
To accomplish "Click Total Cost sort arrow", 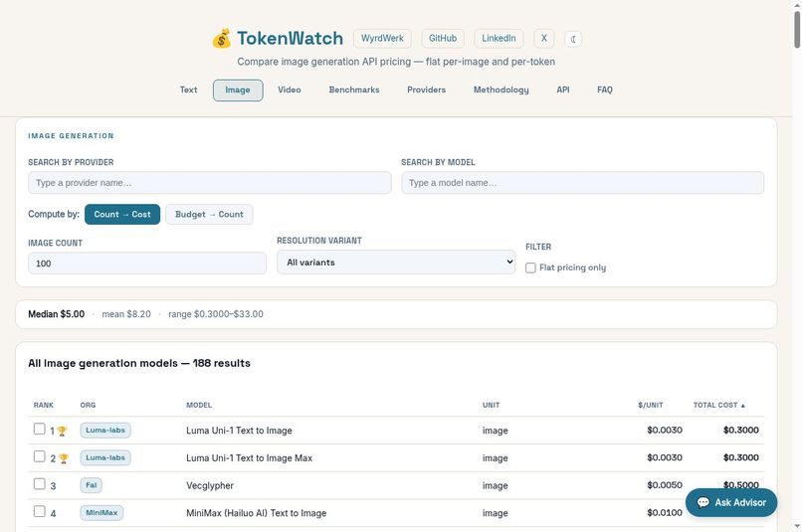I will pos(743,406).
